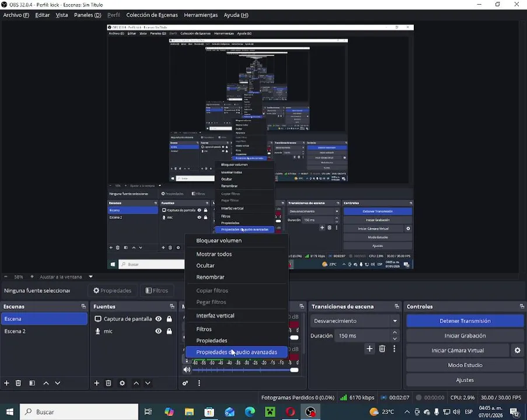Open advanced audio gears icon in mixer

click(x=185, y=383)
